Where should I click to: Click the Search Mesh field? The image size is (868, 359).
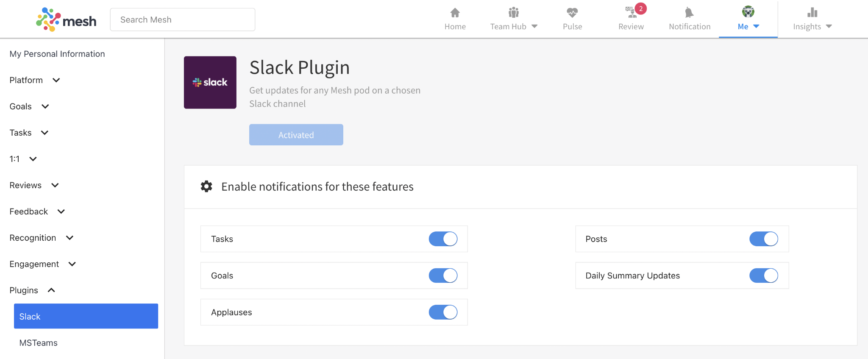[x=183, y=19]
